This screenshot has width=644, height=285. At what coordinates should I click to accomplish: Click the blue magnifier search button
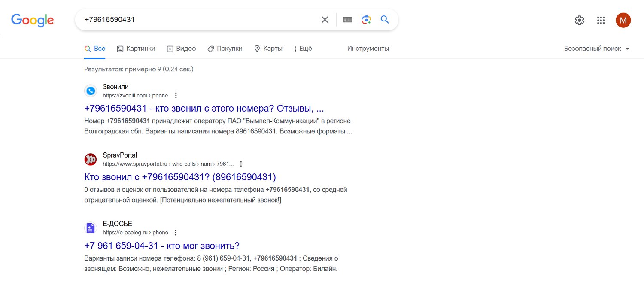[385, 20]
